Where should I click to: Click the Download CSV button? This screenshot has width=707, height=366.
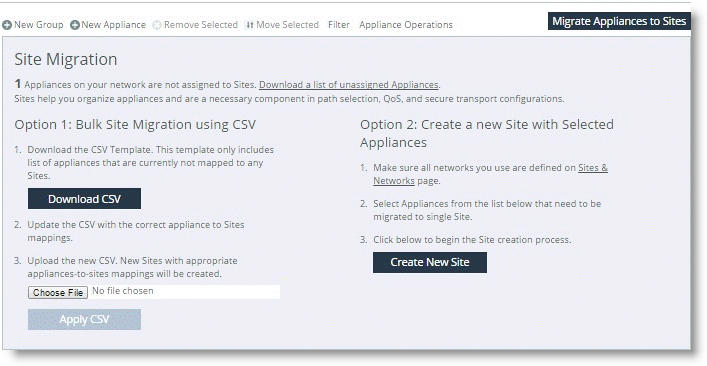(84, 199)
